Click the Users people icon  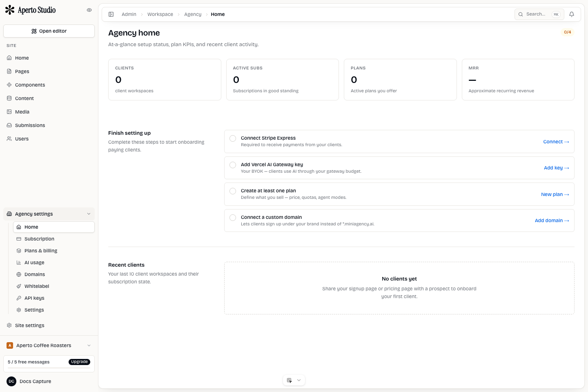tap(9, 139)
